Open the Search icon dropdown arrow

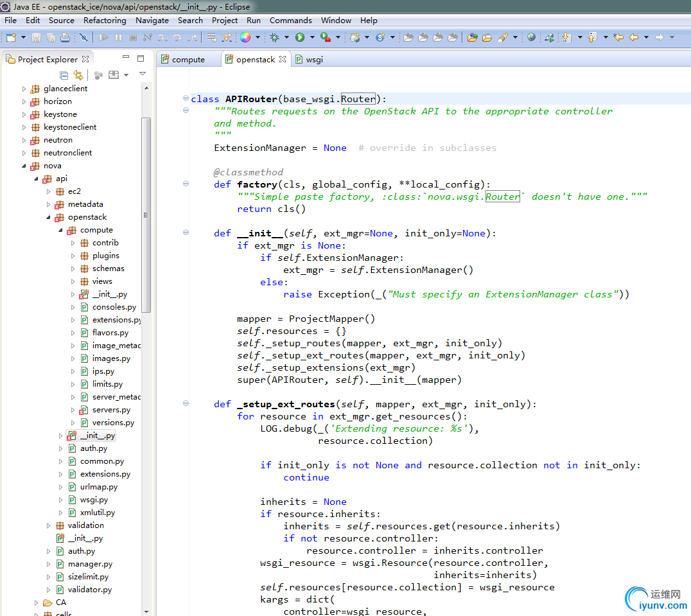(x=515, y=37)
